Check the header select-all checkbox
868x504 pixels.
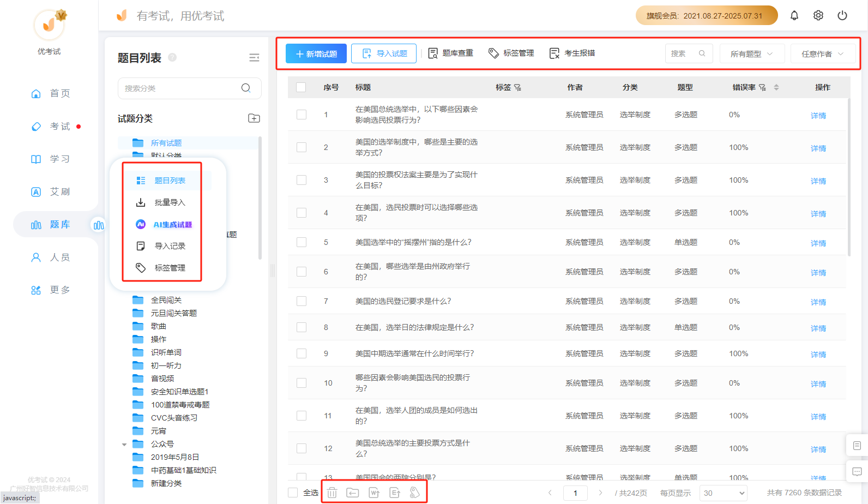(301, 87)
